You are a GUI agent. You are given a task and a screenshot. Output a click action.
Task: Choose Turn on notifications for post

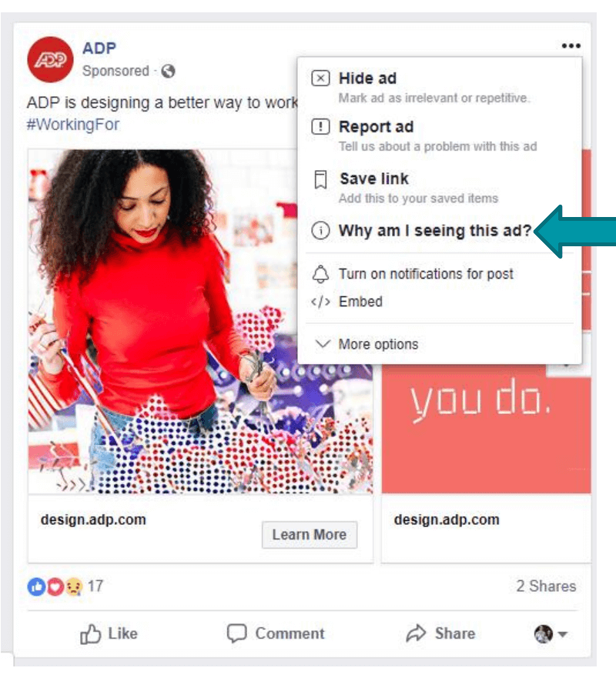(426, 274)
